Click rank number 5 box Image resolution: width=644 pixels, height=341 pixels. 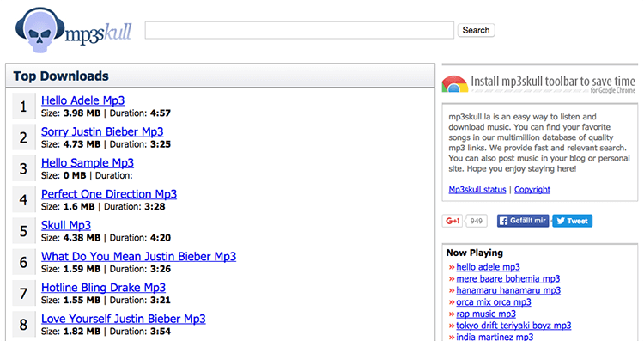pos(24,231)
